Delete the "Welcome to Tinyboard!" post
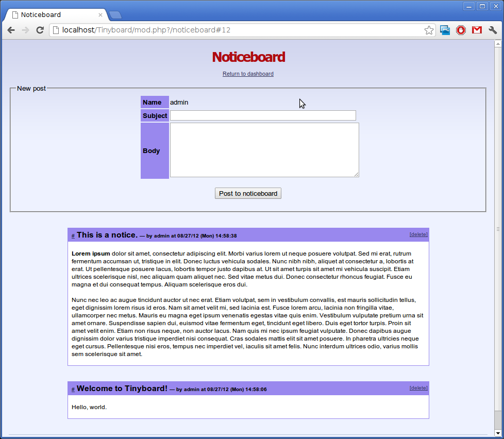Viewport: 504px width, 439px height. (x=418, y=388)
